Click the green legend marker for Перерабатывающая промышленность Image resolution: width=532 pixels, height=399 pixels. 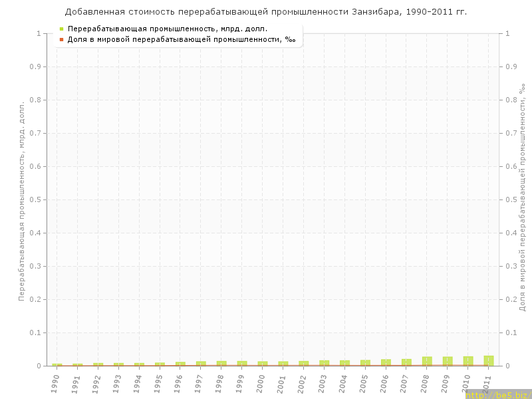pos(61,29)
